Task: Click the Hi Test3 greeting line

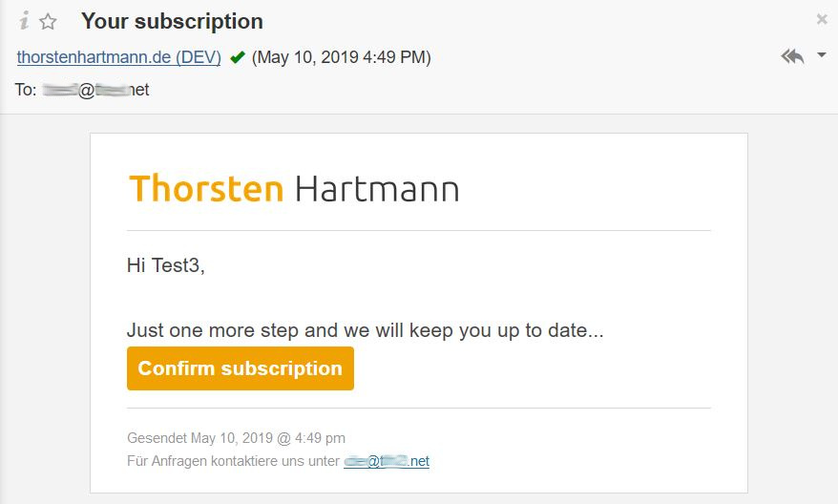Action: coord(166,265)
